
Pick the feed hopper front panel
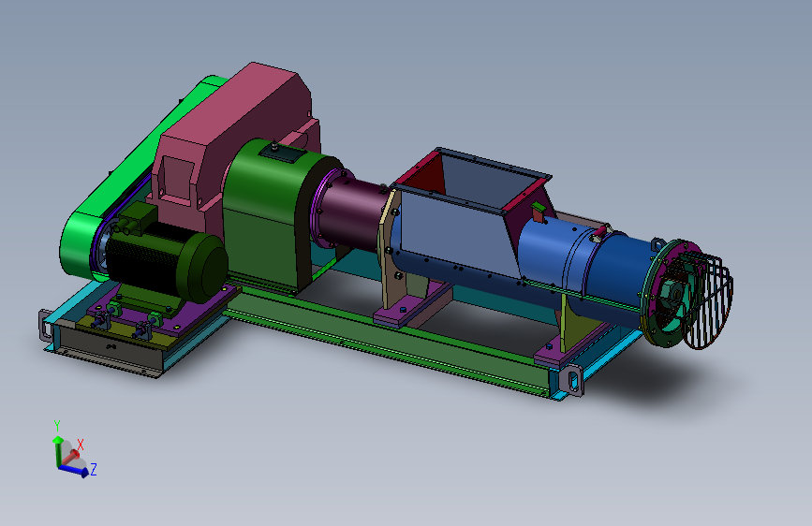tap(456, 233)
